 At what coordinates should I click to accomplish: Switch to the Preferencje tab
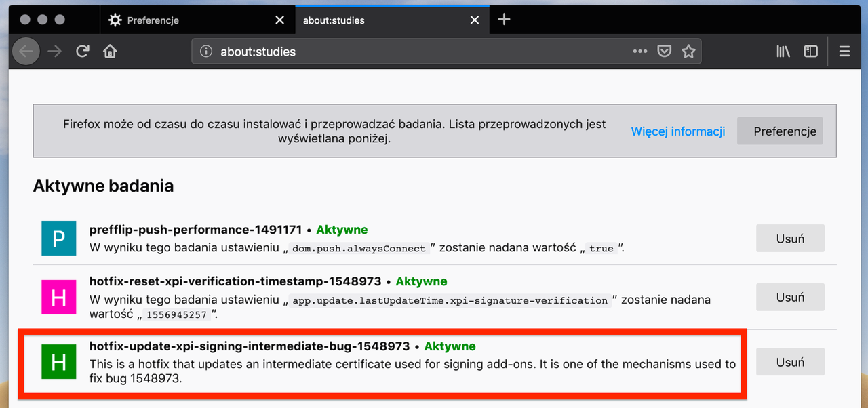click(197, 20)
